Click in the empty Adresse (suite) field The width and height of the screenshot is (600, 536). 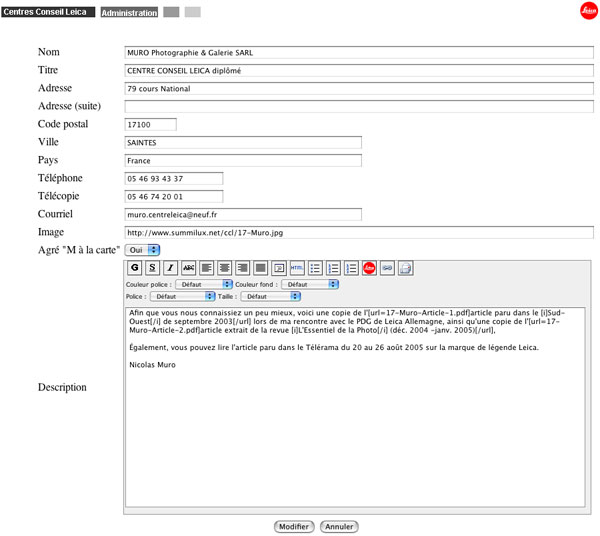tap(359, 106)
